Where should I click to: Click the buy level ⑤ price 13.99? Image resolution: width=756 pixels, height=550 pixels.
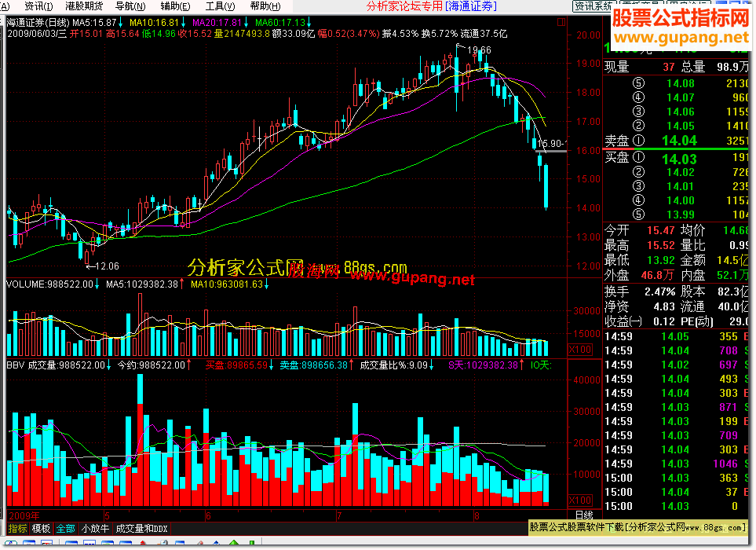[681, 214]
